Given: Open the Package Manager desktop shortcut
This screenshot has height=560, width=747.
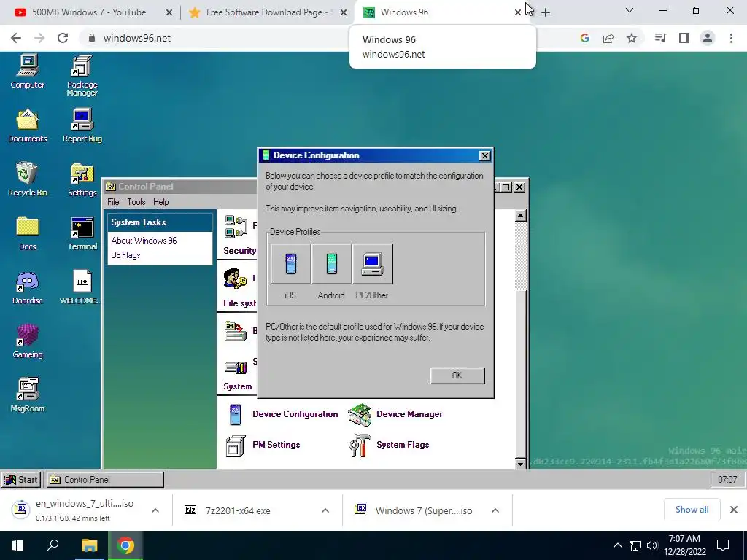Looking at the screenshot, I should (x=82, y=75).
